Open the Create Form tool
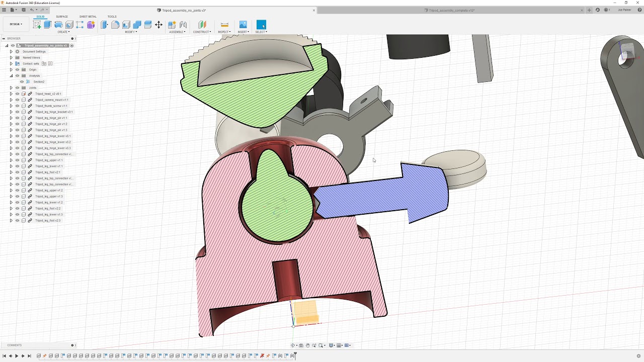This screenshot has width=644, height=362. tap(91, 25)
